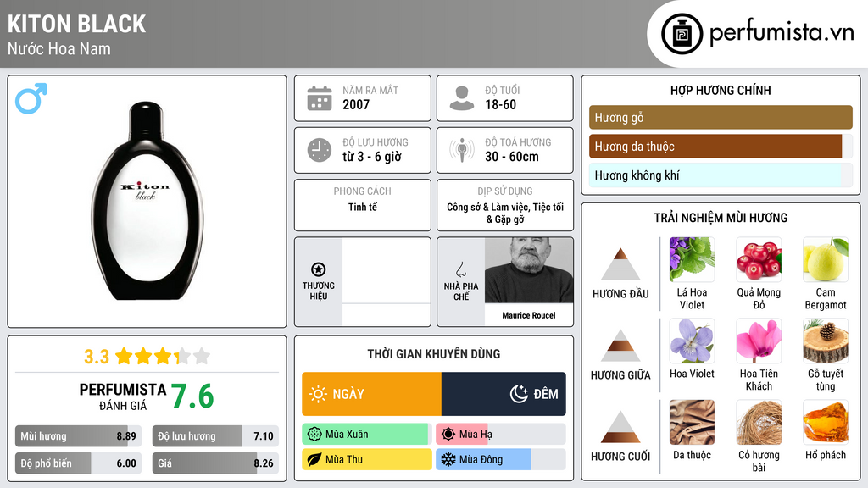Click the calendar icon beside Năm ra mắt

(320, 98)
